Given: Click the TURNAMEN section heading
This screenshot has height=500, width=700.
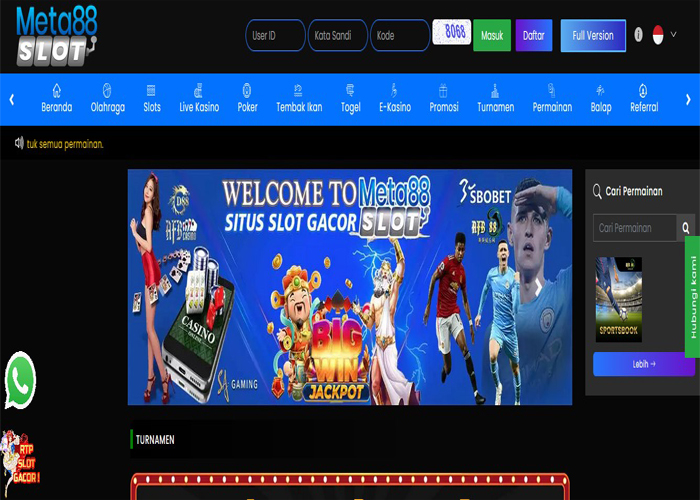Looking at the screenshot, I should 155,440.
